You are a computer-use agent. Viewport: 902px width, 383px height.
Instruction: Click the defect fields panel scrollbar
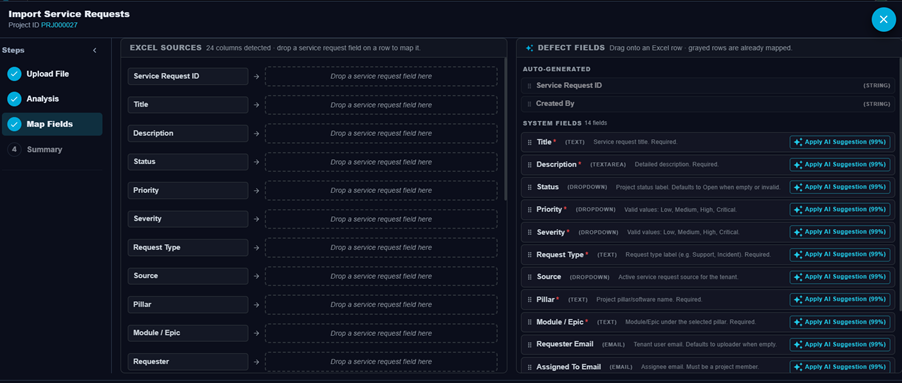pos(900,184)
